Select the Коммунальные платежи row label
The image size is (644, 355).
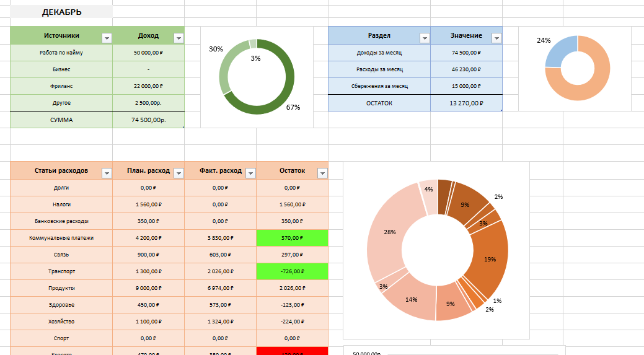61,238
